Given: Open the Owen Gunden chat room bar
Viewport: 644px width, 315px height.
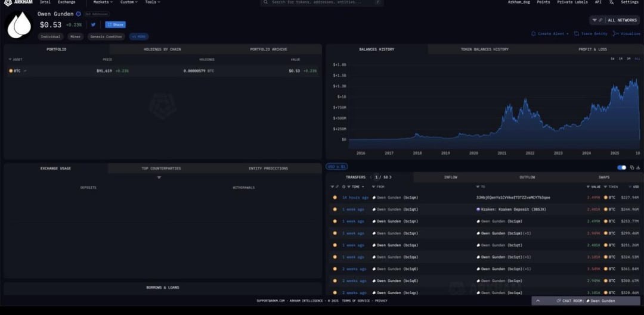Looking at the screenshot, I should point(587,301).
